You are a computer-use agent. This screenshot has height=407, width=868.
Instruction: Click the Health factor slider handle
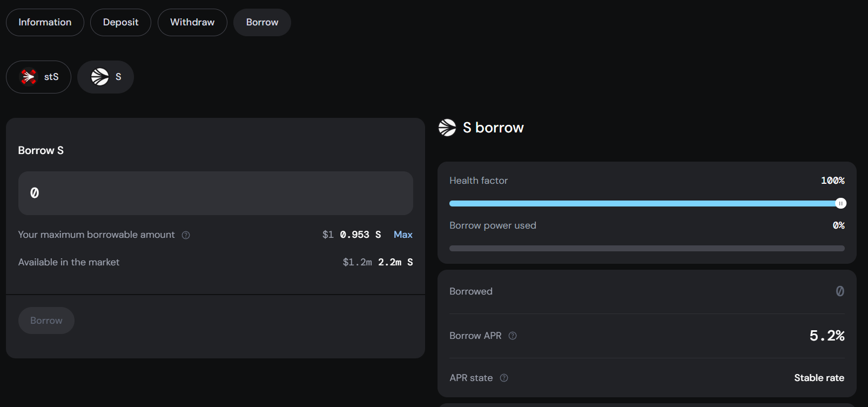tap(840, 203)
